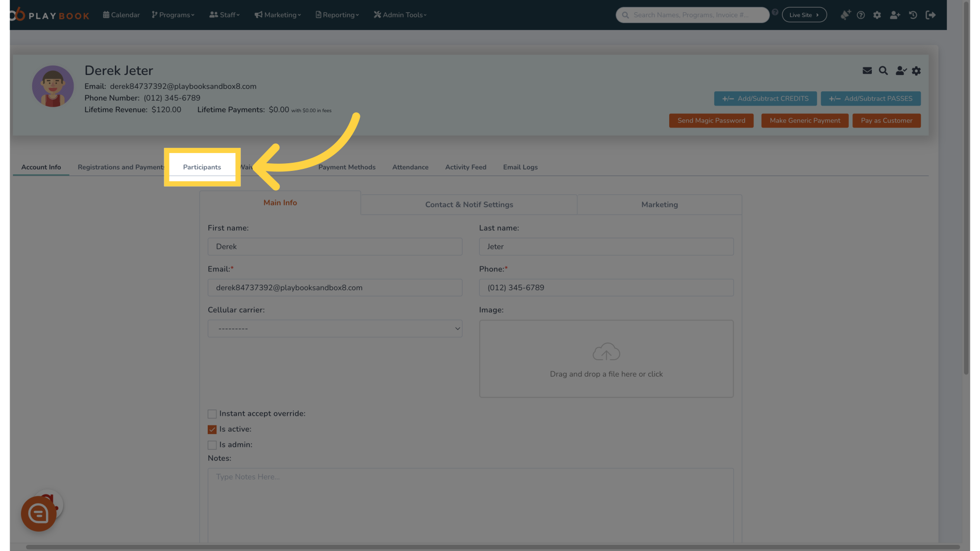Expand the Cellular carrier dropdown
The width and height of the screenshot is (980, 551).
[x=335, y=329]
